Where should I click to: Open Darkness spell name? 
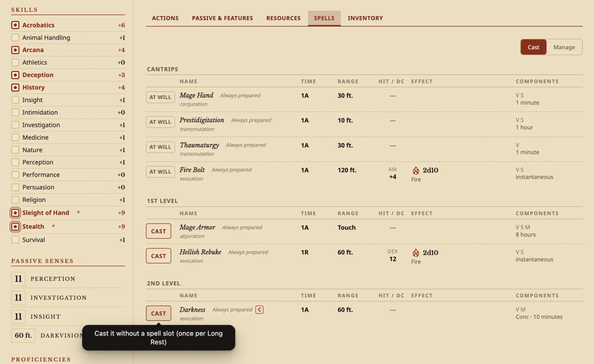192,309
